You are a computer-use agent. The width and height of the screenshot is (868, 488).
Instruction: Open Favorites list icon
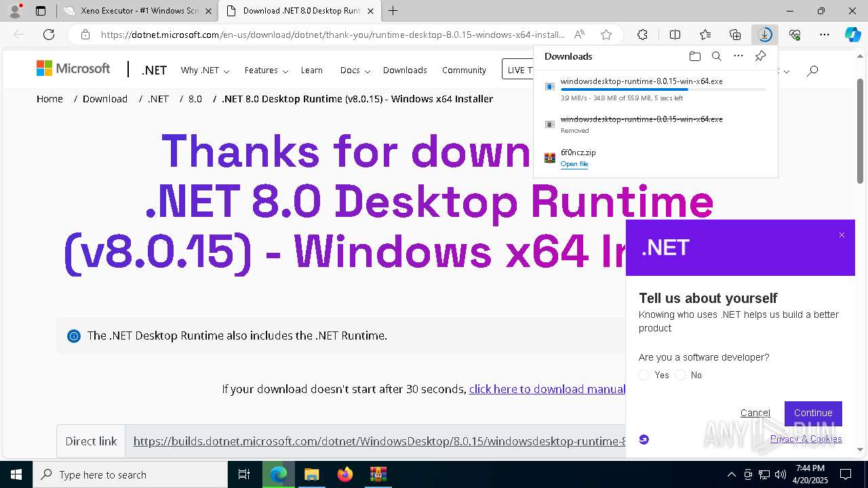coord(705,35)
